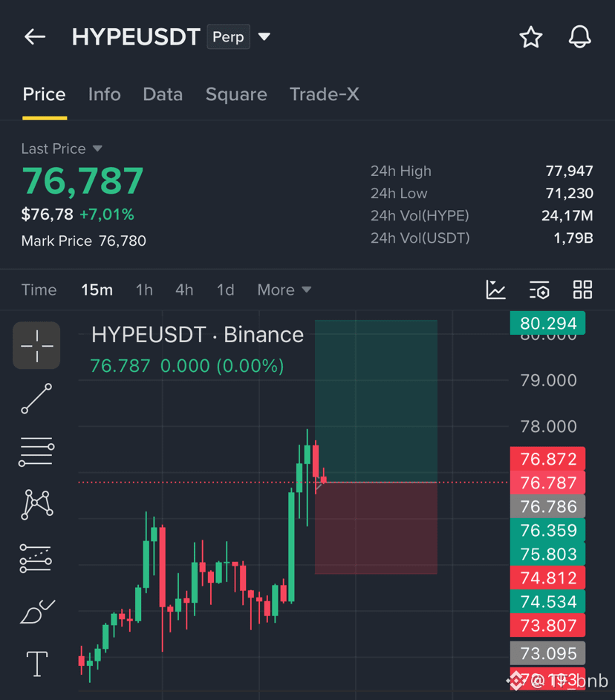The width and height of the screenshot is (615, 700).
Task: Open the Square tab
Action: [x=236, y=94]
